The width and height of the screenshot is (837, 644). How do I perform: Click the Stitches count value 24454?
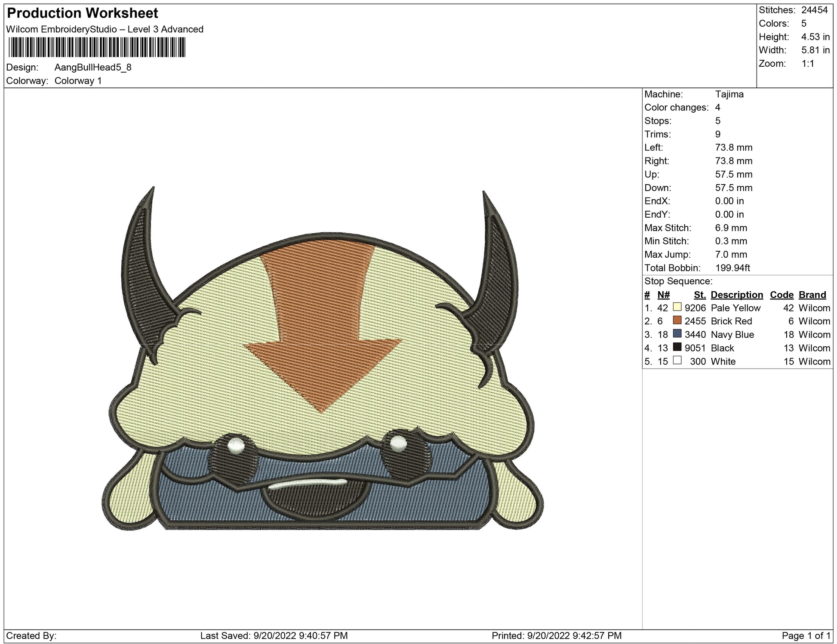814,10
